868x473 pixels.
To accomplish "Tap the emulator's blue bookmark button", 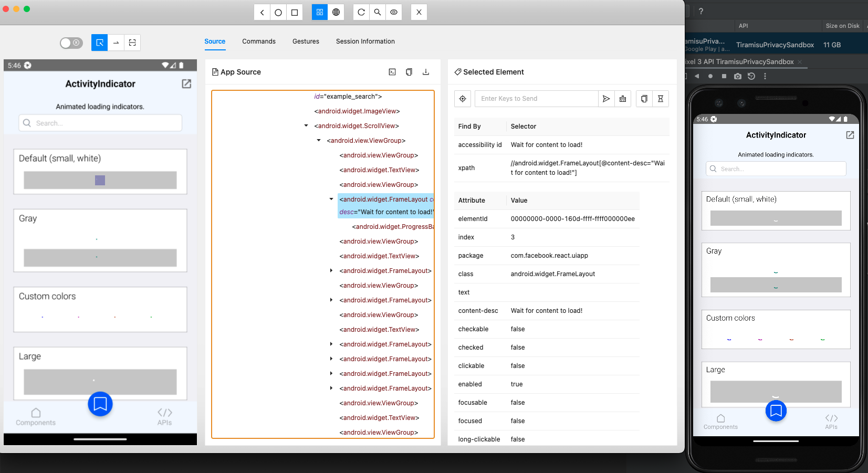I will tap(776, 411).
